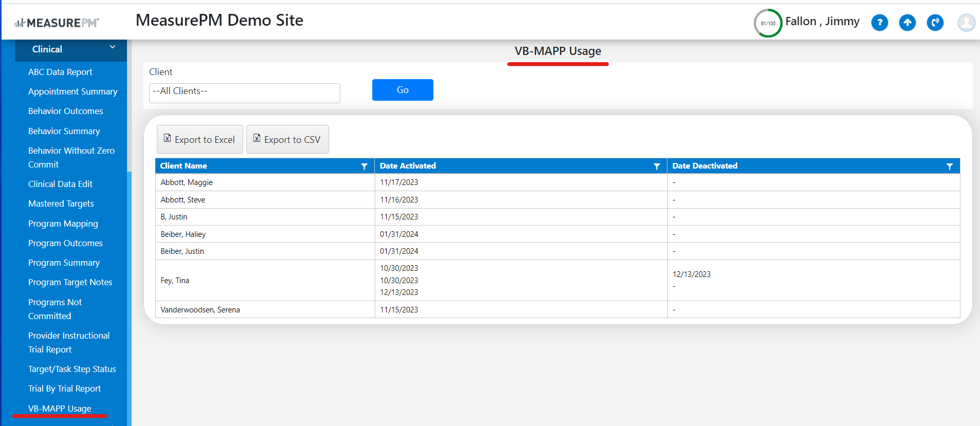The image size is (980, 426).
Task: Select row Vanderwoodsen, Serena
Action: 558,309
